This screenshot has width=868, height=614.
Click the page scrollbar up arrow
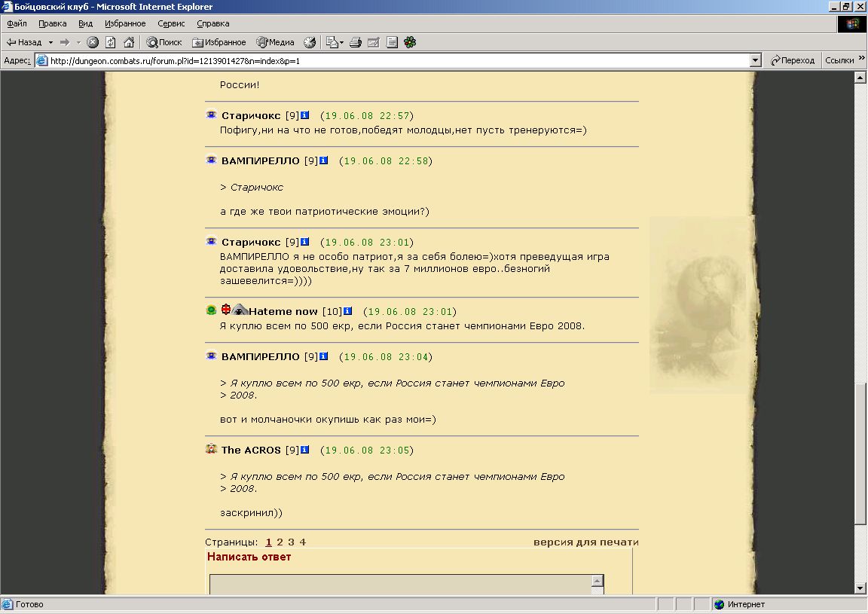pos(860,78)
